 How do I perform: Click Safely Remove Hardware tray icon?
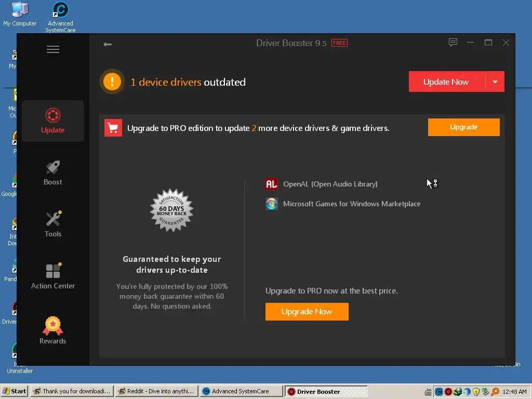486,392
